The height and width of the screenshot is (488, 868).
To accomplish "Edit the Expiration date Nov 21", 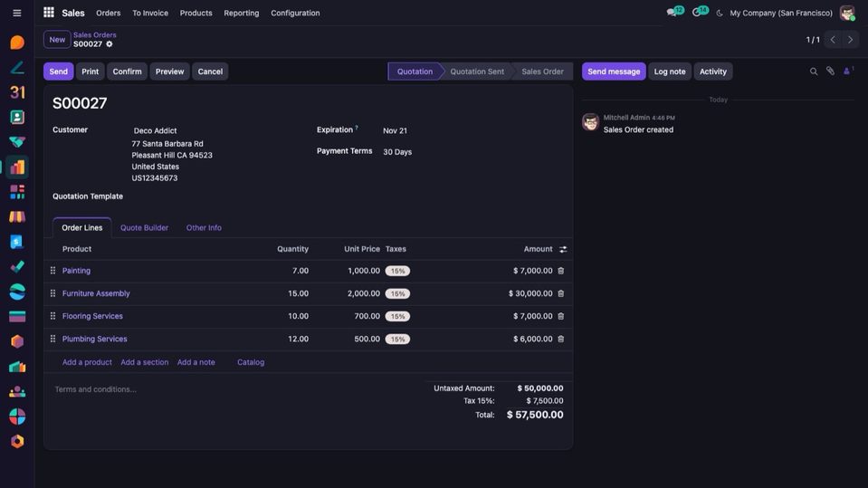I will pos(395,130).
